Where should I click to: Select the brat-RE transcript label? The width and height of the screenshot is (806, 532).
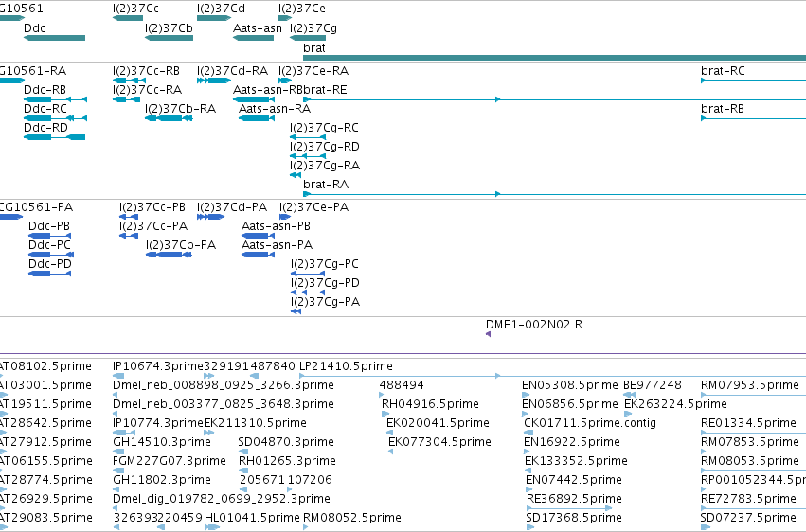pyautogui.click(x=325, y=90)
